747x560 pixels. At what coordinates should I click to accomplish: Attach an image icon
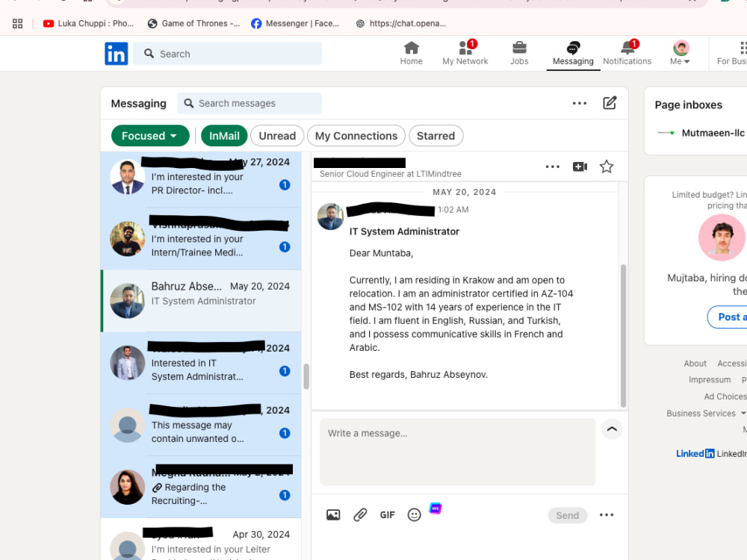coord(333,514)
